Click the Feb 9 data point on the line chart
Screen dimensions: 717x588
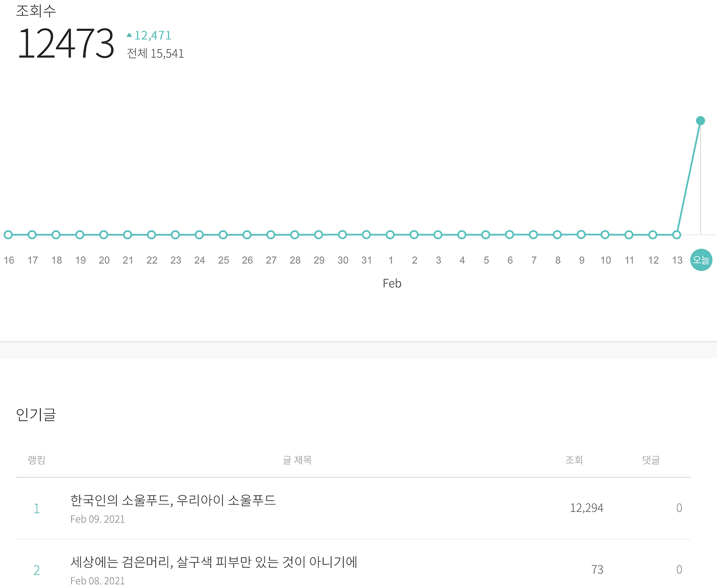point(581,234)
